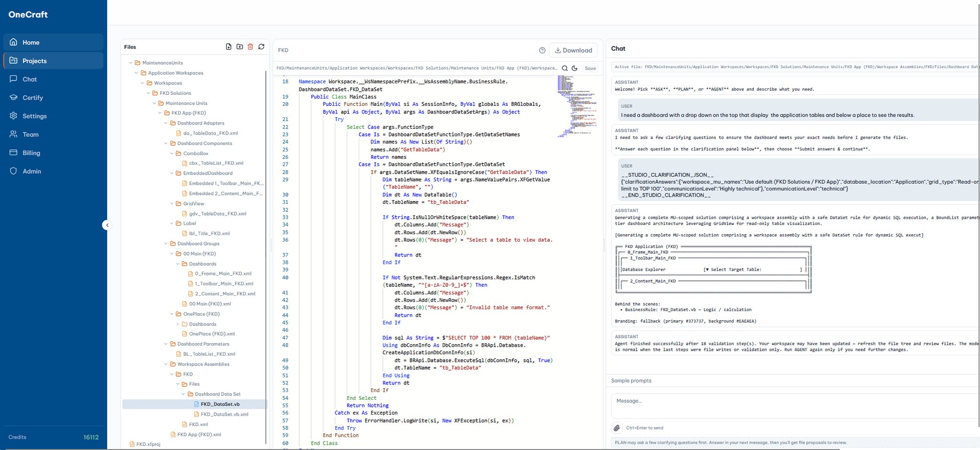Open file lbl_Title_FKD.xml
980x450 pixels.
[209, 234]
